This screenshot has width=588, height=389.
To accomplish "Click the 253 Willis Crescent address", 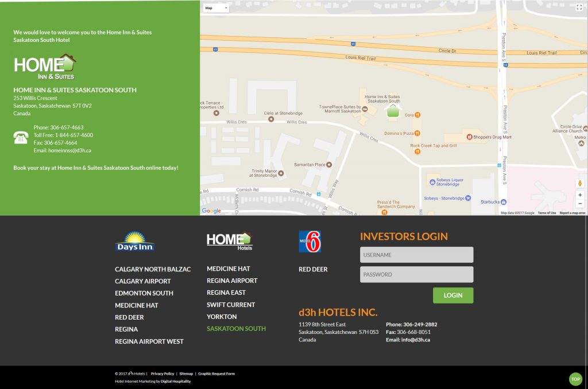I will coord(35,98).
